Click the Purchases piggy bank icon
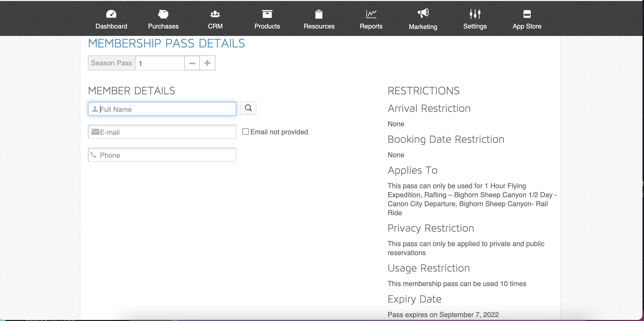The width and height of the screenshot is (644, 321). (163, 14)
